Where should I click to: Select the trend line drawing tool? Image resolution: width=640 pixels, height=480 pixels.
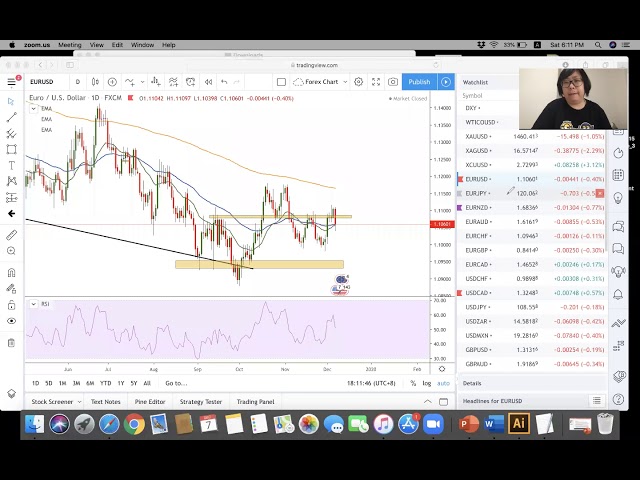coord(11,117)
